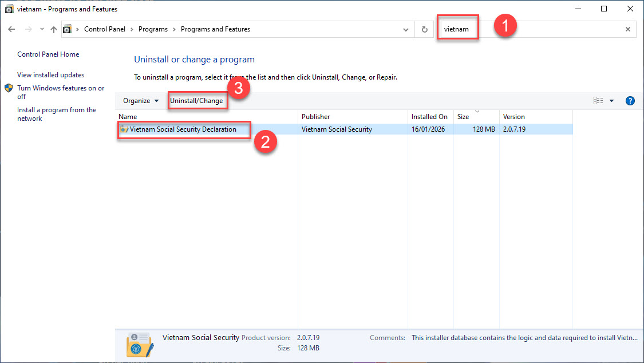Click the Refresh button in address bar
644x363 pixels.
point(424,29)
